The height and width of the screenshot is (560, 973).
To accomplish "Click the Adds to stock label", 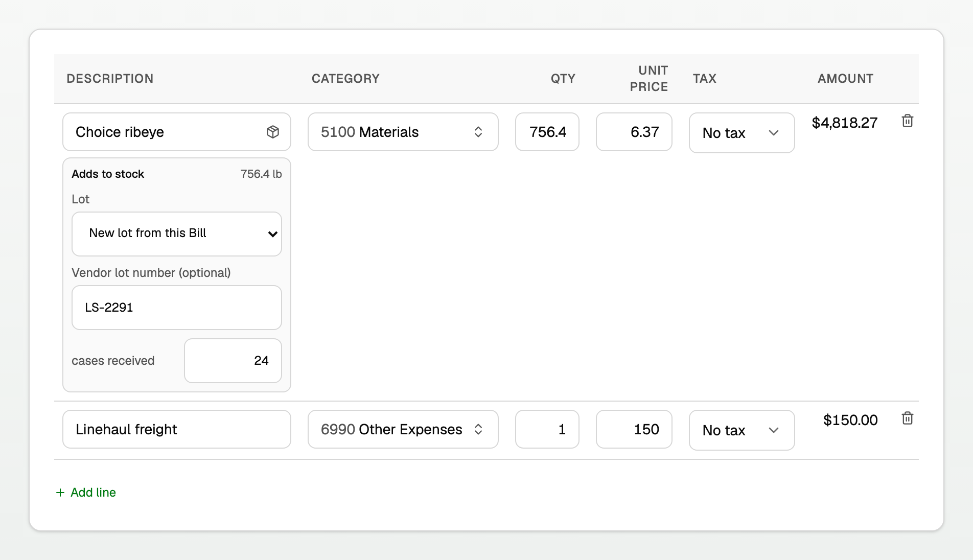I will 108,174.
